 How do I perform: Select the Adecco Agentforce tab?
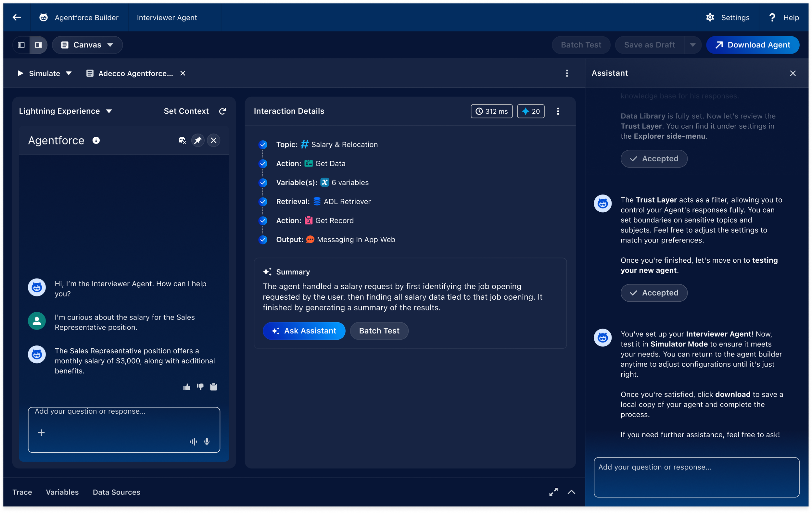130,73
